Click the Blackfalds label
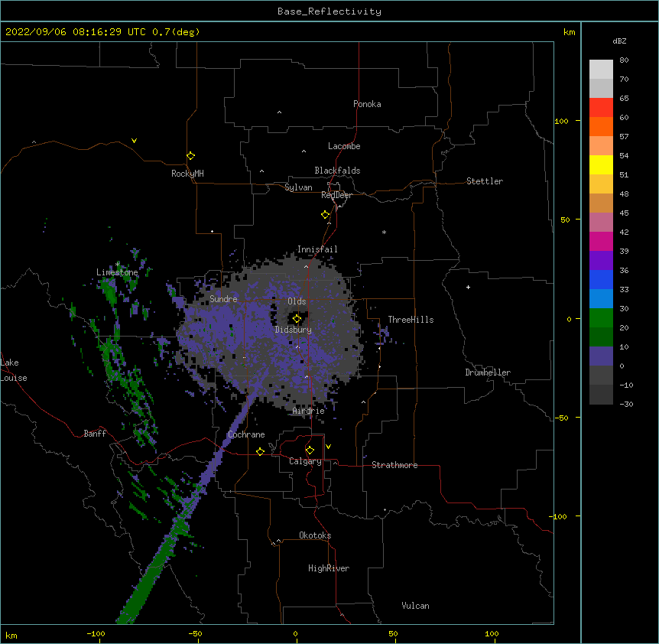Viewport: 659px width, 644px height. tap(337, 171)
